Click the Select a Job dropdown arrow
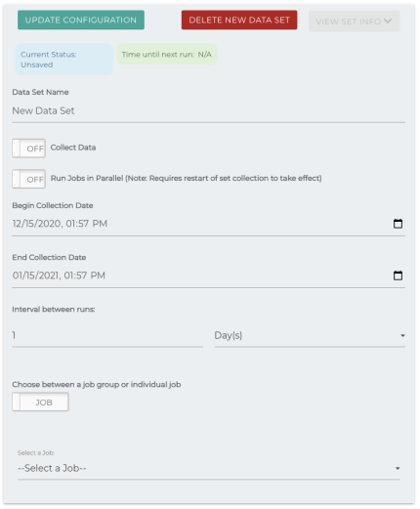 click(x=398, y=468)
